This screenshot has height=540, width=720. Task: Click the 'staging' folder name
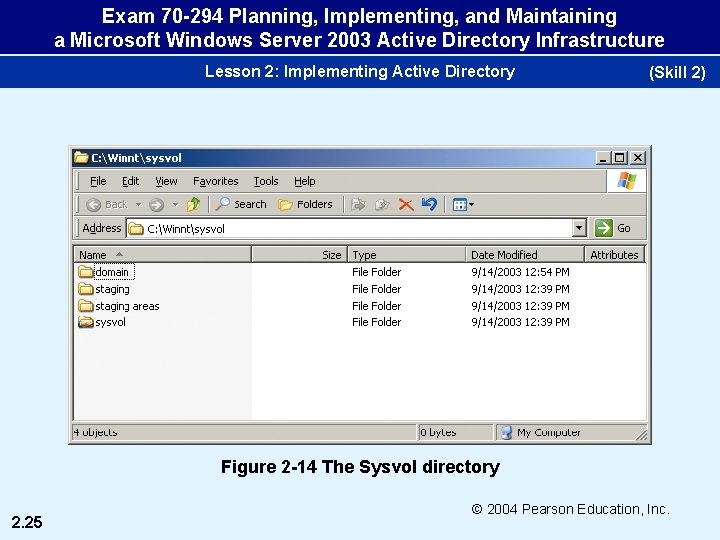point(112,289)
